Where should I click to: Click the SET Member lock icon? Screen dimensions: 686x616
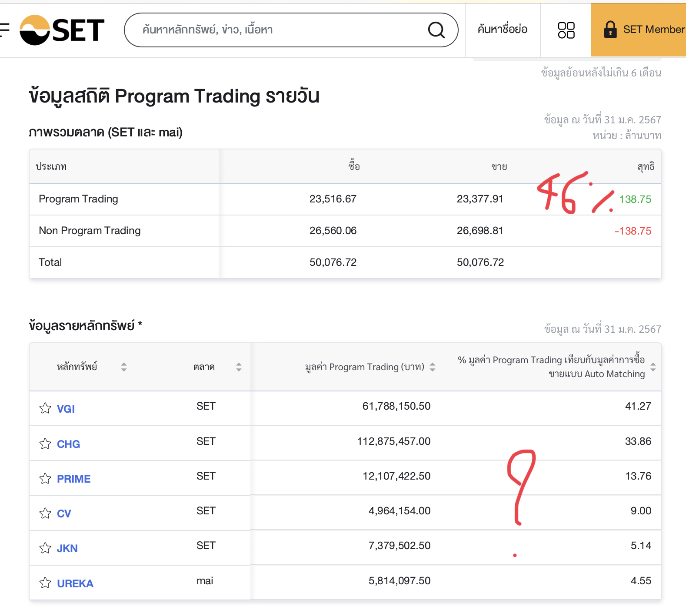(610, 30)
